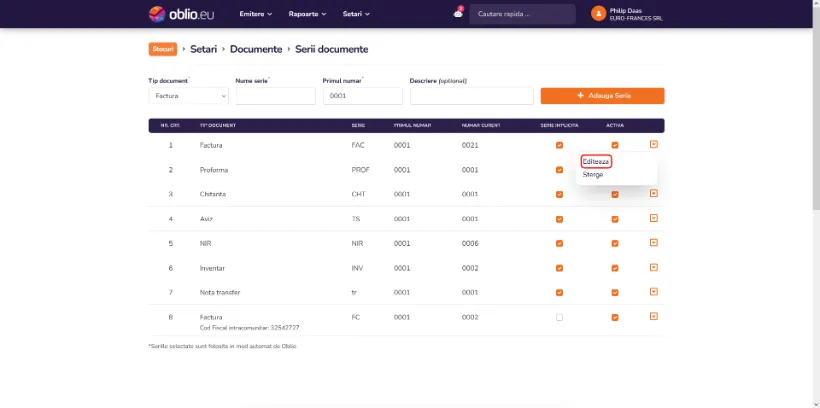Viewport: 820px width, 408px height.
Task: Focus the Descriere input field
Action: pos(472,96)
